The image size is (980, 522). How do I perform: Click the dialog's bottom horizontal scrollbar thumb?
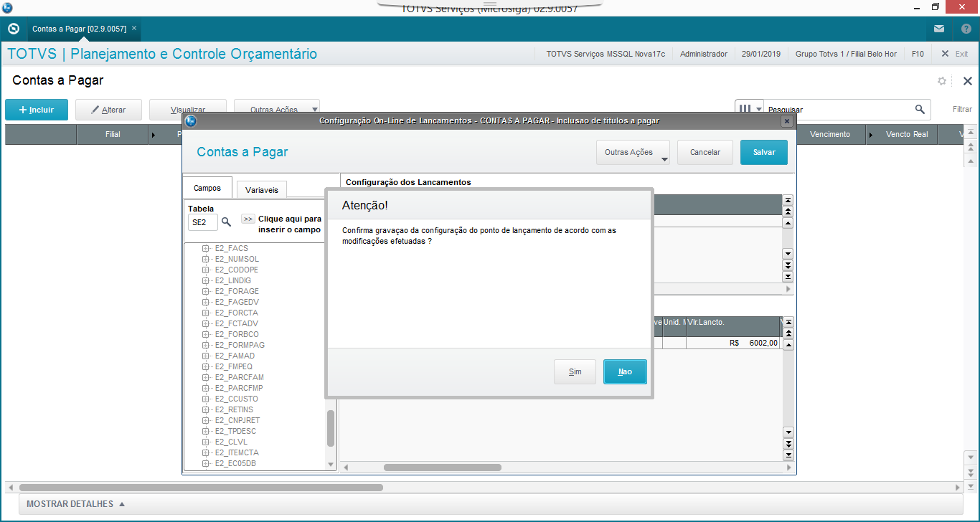443,468
